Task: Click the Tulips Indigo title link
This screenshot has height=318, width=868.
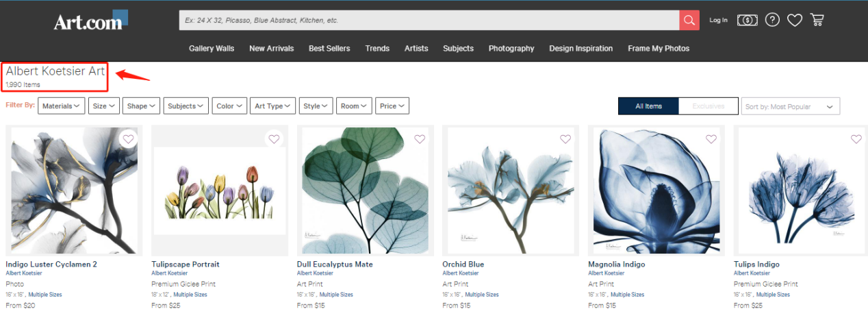Action: 756,265
